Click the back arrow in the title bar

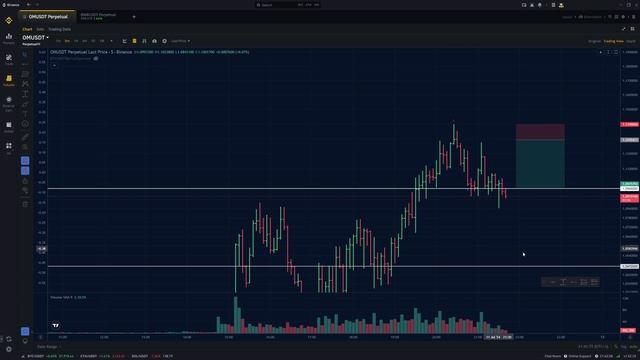pos(29,5)
